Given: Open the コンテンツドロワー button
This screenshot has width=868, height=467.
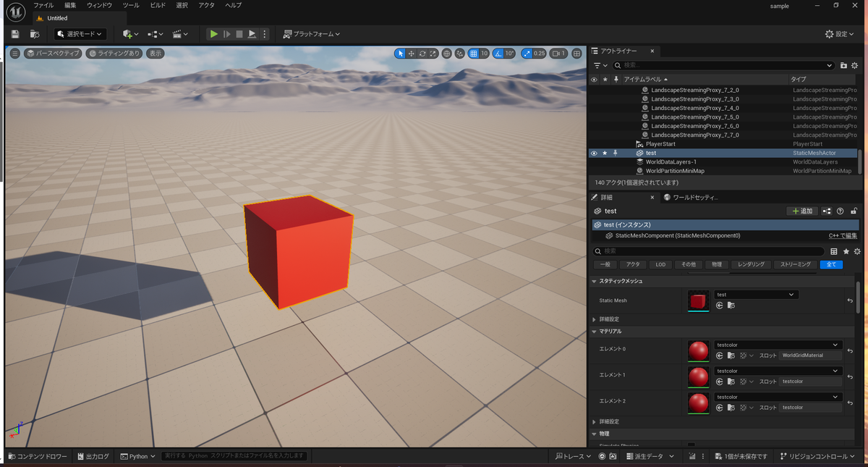Looking at the screenshot, I should click(37, 456).
